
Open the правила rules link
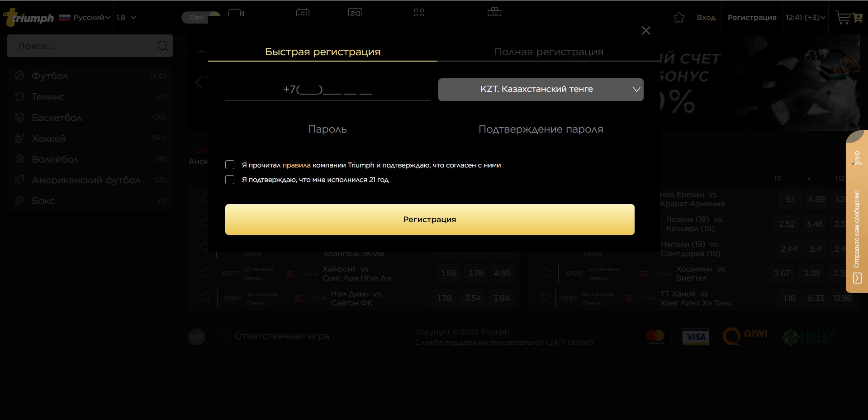297,165
